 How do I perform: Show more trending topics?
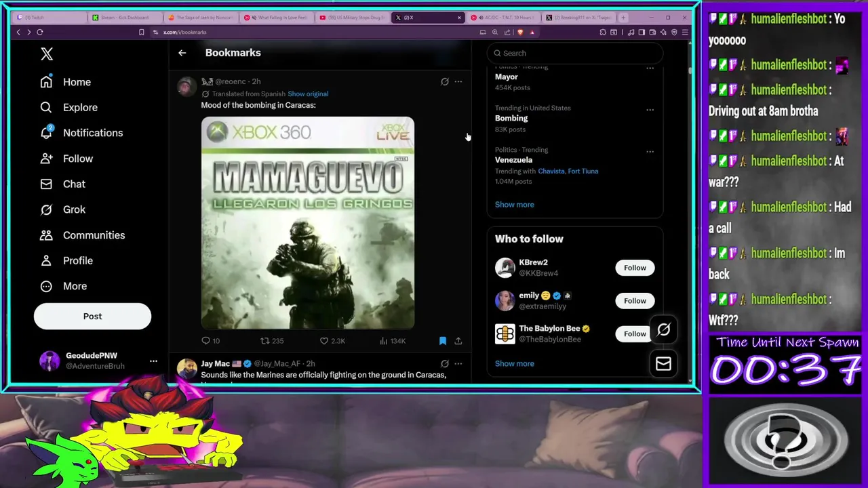point(514,205)
